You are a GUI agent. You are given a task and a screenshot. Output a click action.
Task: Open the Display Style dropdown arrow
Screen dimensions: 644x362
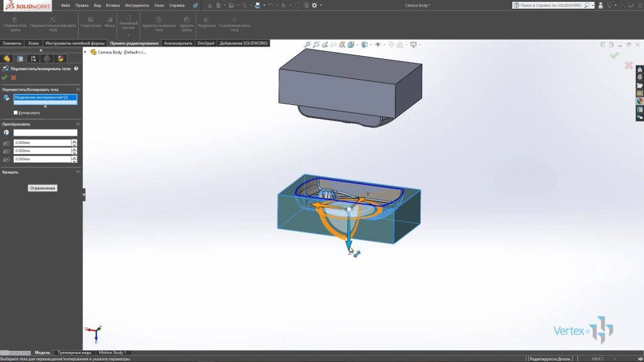pos(370,45)
